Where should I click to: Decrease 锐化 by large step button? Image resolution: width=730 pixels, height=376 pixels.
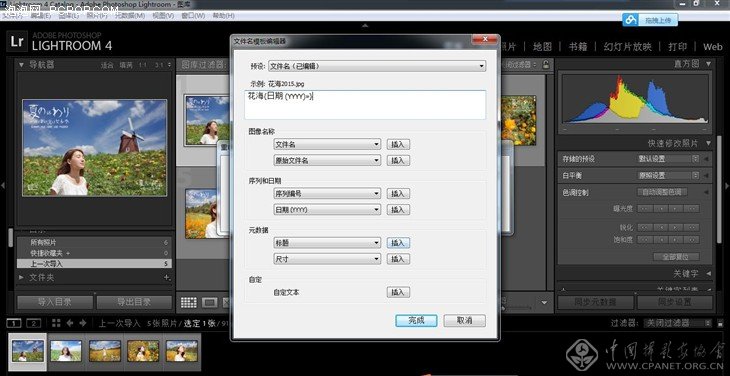point(645,228)
